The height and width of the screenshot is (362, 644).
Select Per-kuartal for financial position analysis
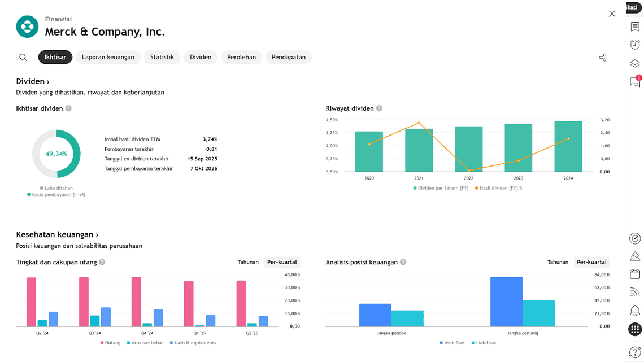pos(591,262)
